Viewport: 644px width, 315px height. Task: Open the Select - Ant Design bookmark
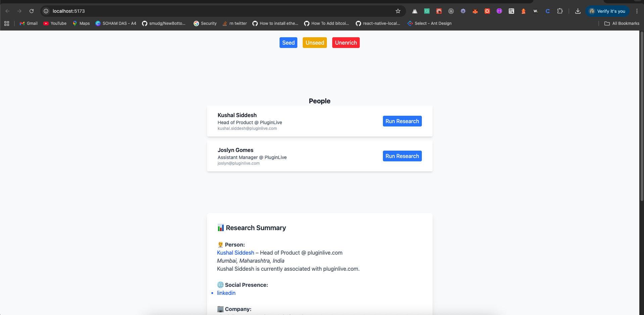click(430, 23)
